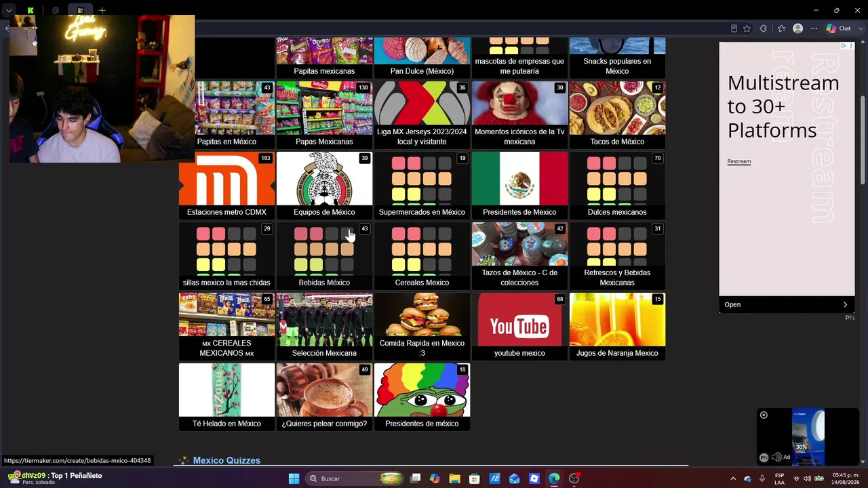Image resolution: width=868 pixels, height=488 pixels.
Task: Open the browser extensions icon
Action: 764,28
